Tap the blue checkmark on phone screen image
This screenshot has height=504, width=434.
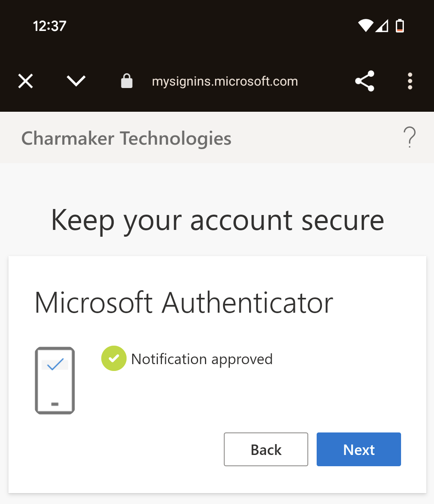pos(55,364)
